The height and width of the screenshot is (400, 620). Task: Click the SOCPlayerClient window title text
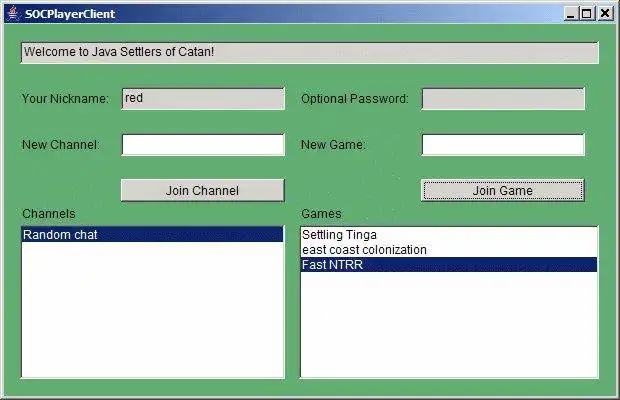click(70, 14)
